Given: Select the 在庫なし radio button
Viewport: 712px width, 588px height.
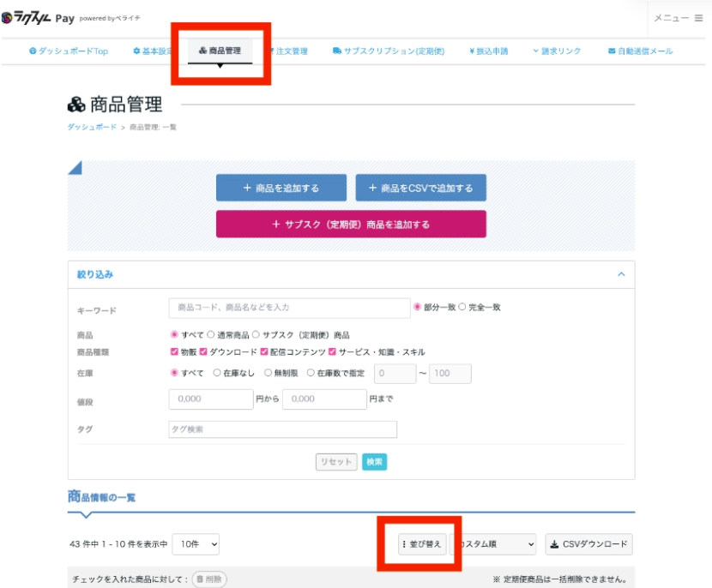Looking at the screenshot, I should 217,373.
